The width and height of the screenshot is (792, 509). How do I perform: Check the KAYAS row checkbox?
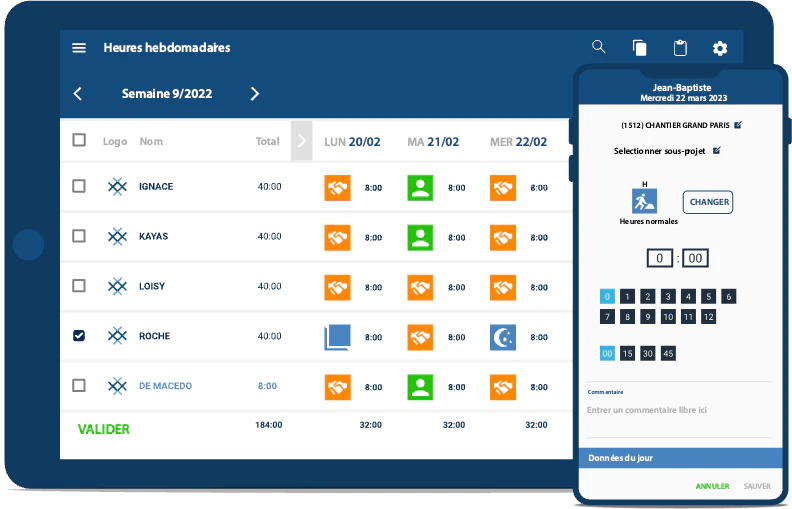tap(79, 236)
